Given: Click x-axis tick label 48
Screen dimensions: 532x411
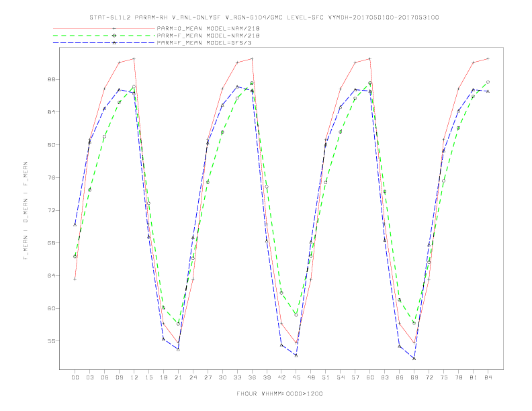Looking at the screenshot, I should [311, 377].
